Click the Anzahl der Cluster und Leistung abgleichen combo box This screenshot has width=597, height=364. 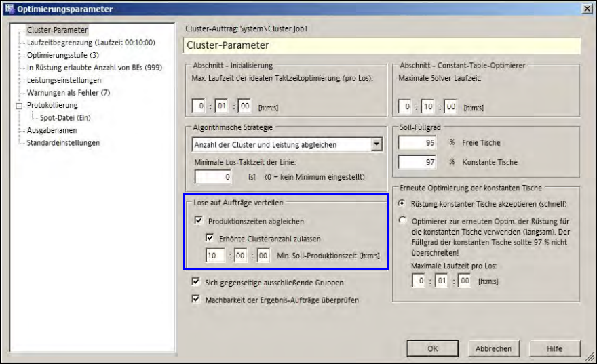pyautogui.click(x=287, y=144)
